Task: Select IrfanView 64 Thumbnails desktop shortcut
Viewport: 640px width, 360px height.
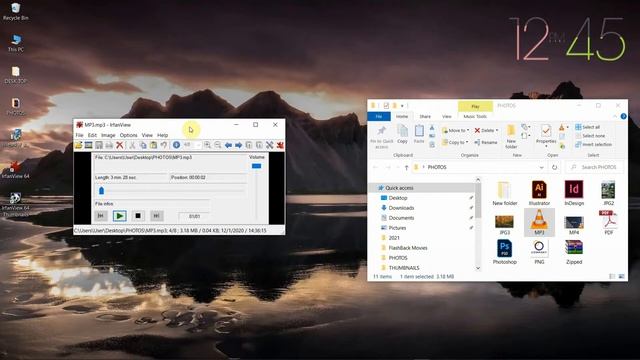Action: point(16,204)
